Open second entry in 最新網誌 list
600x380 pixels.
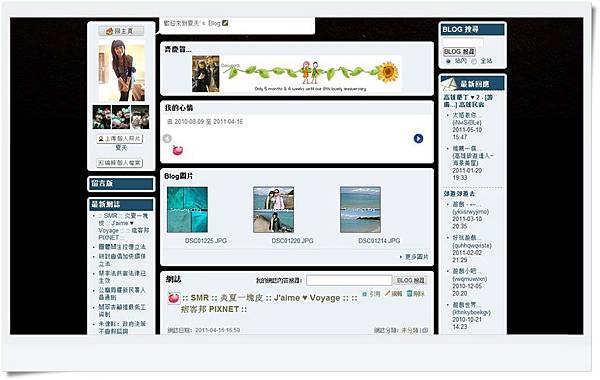pyautogui.click(x=122, y=247)
